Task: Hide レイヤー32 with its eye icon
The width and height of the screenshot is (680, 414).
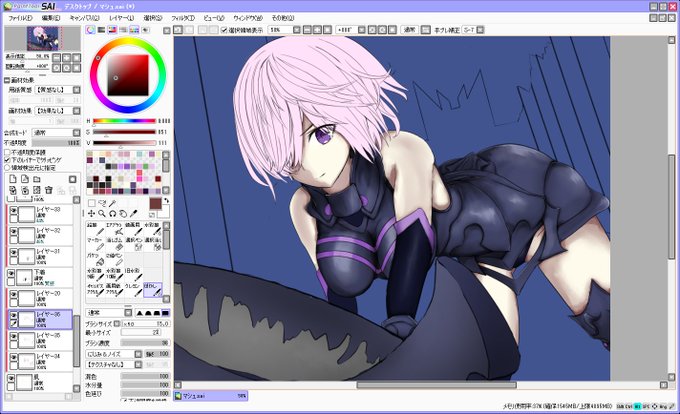Action: click(x=13, y=231)
